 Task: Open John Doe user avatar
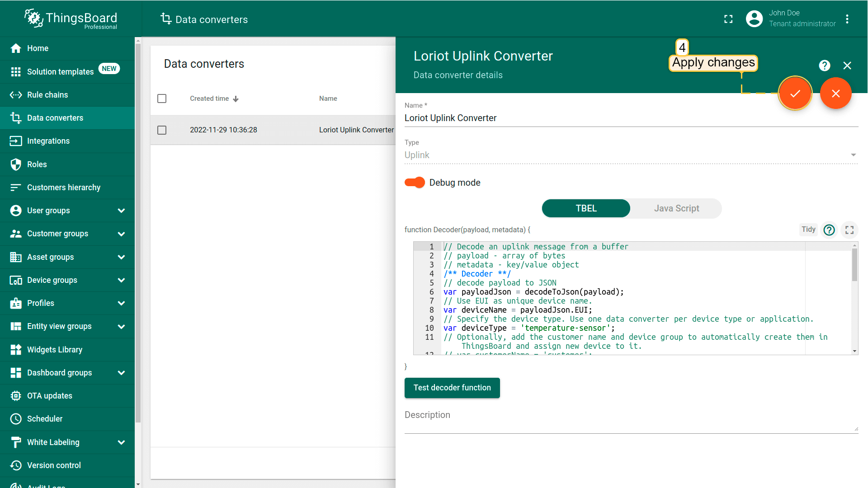tap(754, 19)
